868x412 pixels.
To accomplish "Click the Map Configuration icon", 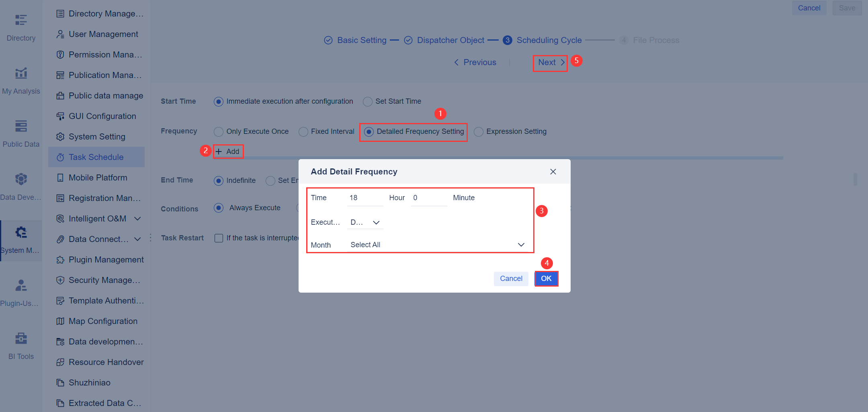I will click(x=60, y=321).
